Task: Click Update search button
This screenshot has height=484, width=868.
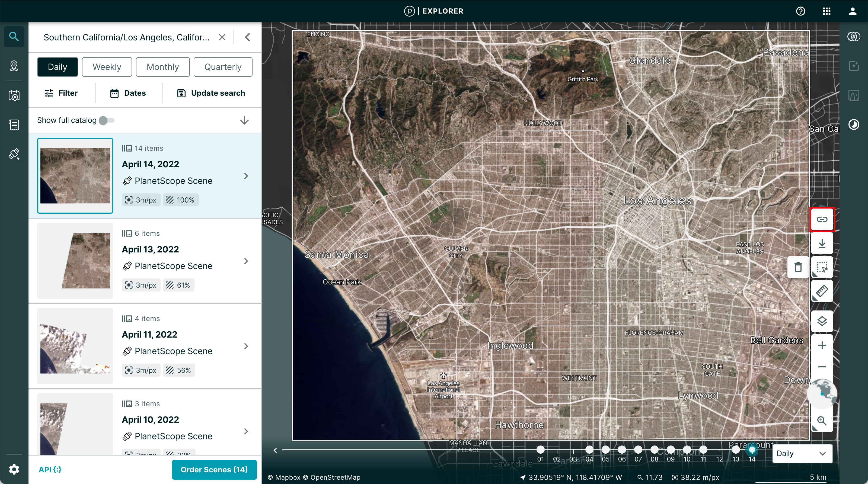Action: pyautogui.click(x=211, y=93)
